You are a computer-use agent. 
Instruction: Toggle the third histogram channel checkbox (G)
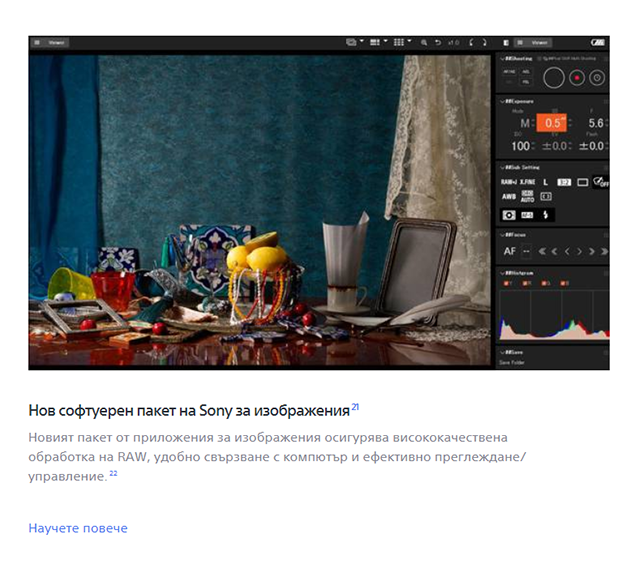pos(544,284)
